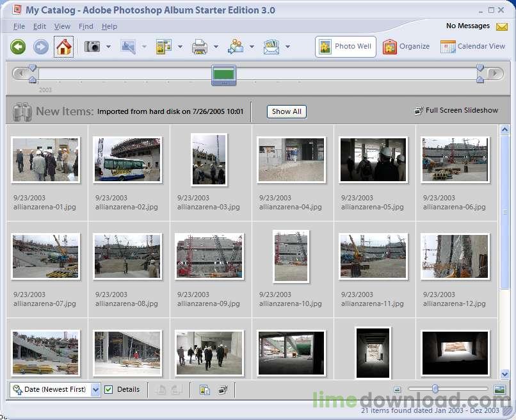Select the allianzarena-09.jpg thumbnail
The image size is (516, 420).
pyautogui.click(x=209, y=256)
